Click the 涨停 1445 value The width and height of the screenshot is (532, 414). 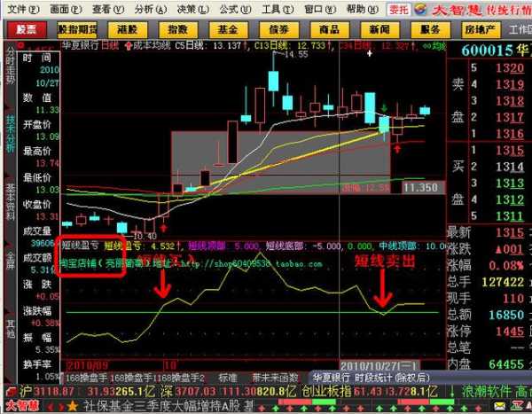[510, 332]
